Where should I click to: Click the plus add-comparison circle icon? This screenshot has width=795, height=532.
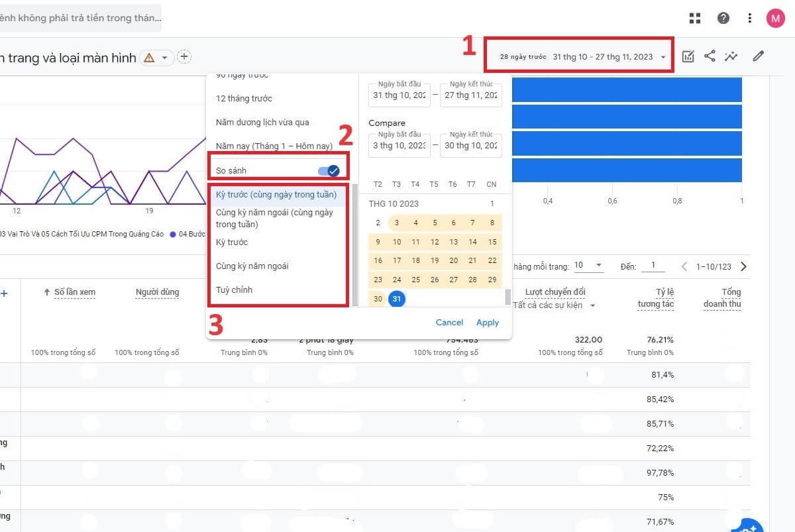185,57
